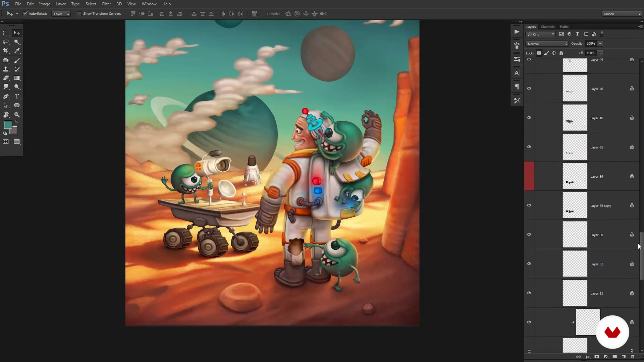Toggle Show Transform Controls checkbox
Viewport: 644px width, 362px height.
point(79,14)
